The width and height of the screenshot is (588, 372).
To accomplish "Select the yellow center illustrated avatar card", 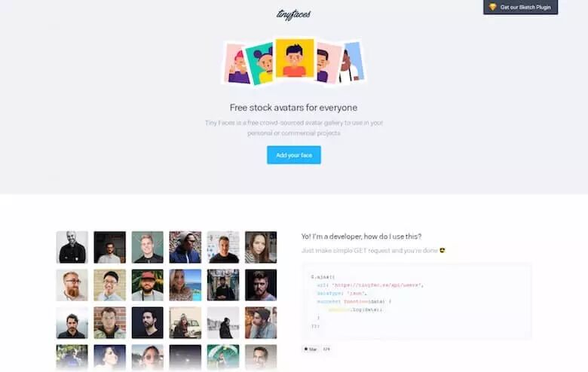I will coord(295,57).
